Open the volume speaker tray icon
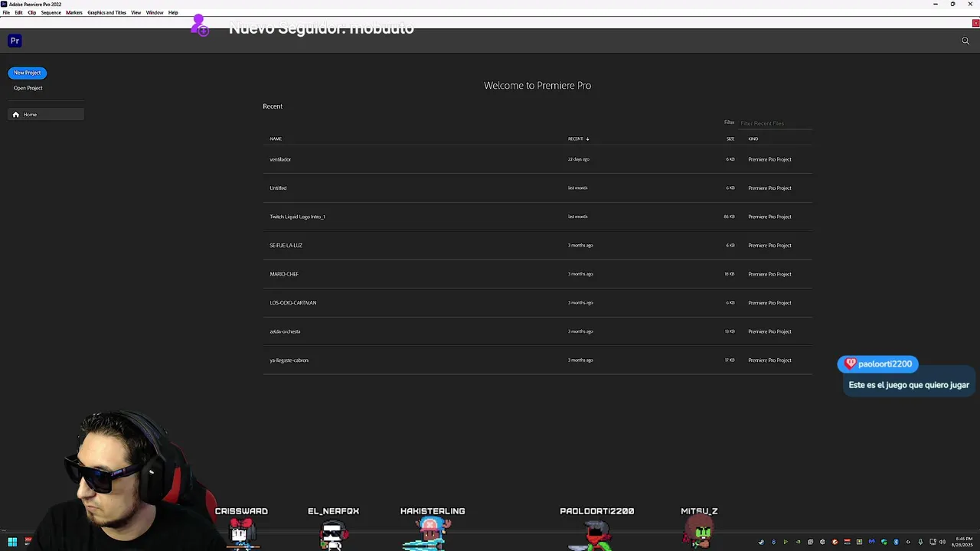980x551 pixels. (942, 542)
